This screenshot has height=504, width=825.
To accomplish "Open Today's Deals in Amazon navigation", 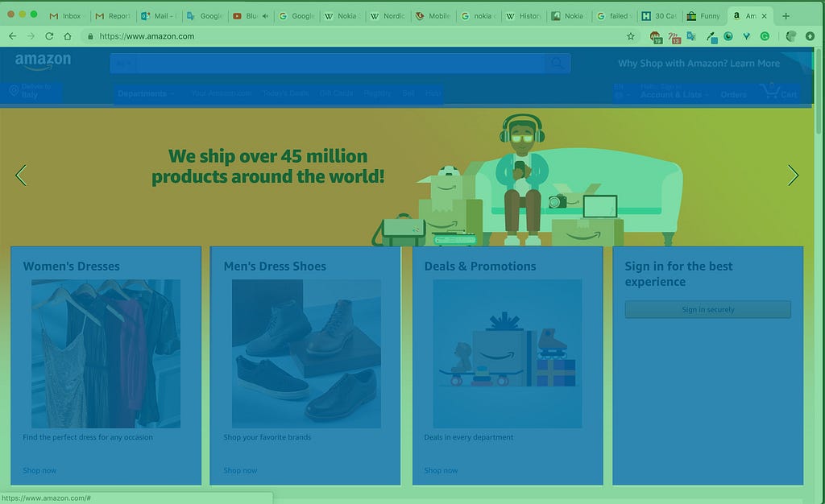I will coord(286,93).
